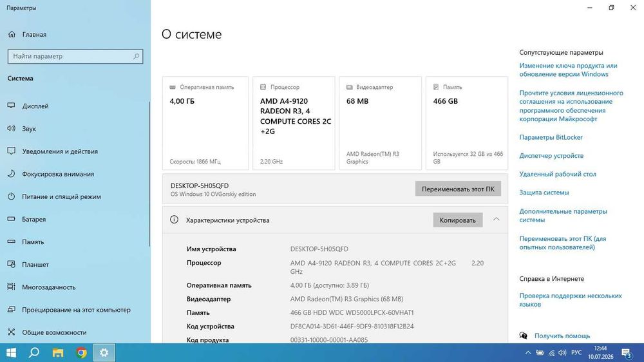Select the Оперативная память card
This screenshot has height=362, width=644.
205,123
